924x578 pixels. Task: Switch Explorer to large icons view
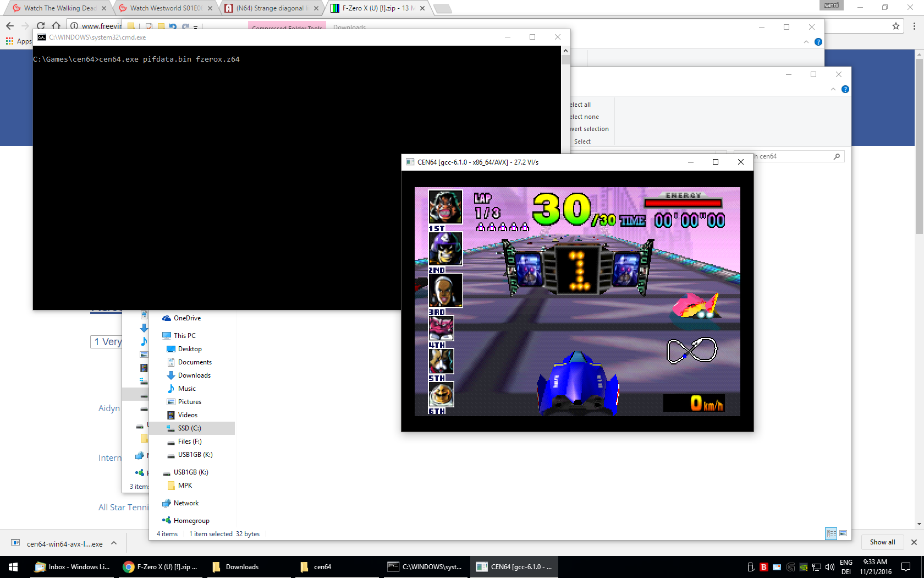click(843, 533)
